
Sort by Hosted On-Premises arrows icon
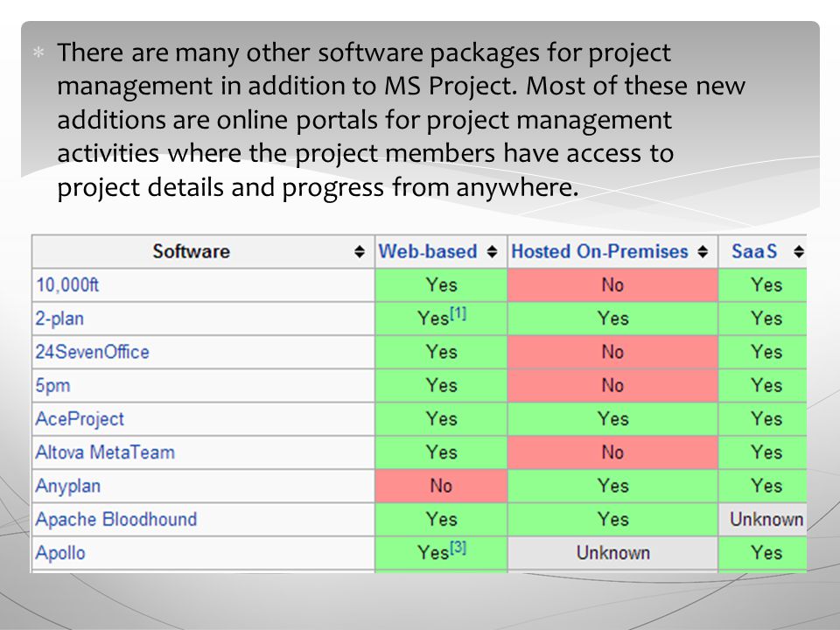(x=703, y=251)
